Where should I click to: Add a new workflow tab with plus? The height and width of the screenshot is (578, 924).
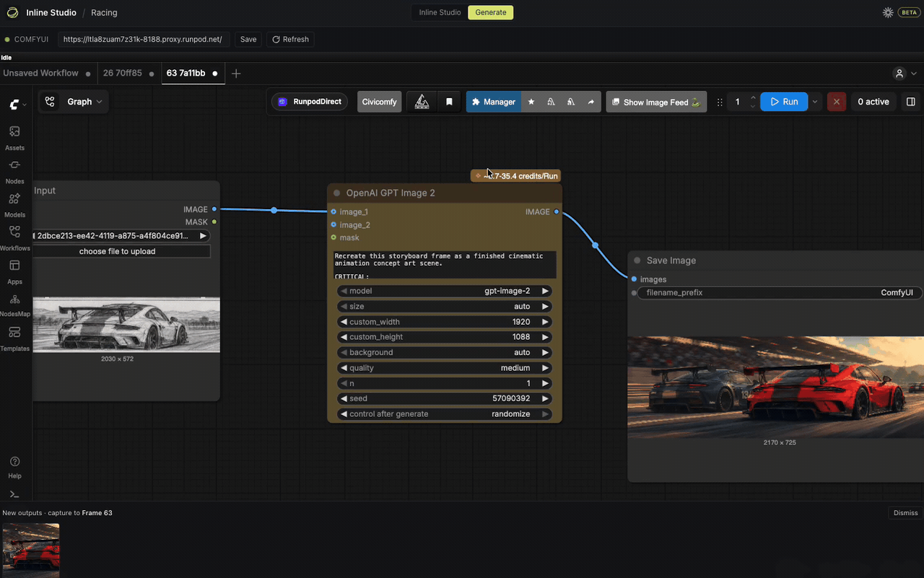click(236, 74)
